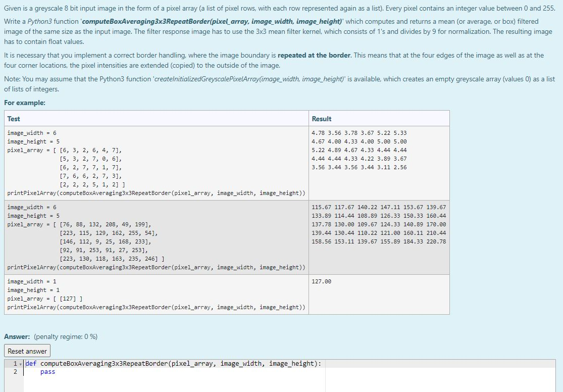Screen dimensions: 563x392
Task: Click the Reset answer button
Action: pos(27,351)
